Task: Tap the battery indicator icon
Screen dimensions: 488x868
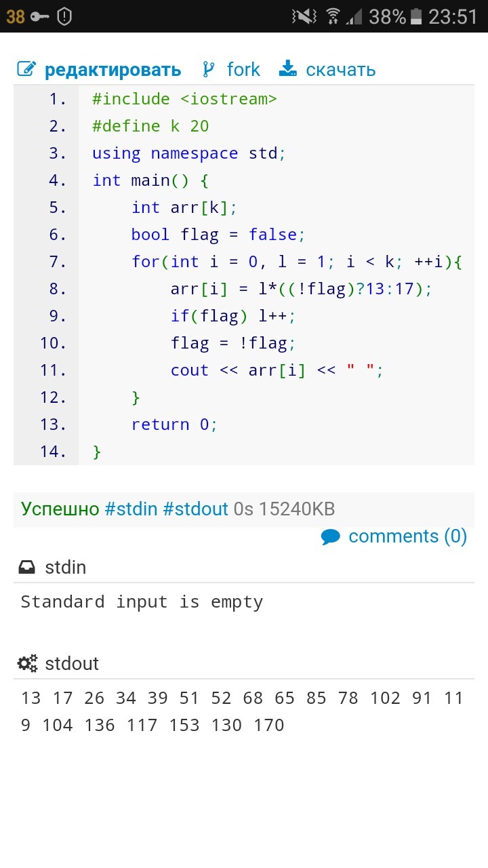Action: (416, 16)
